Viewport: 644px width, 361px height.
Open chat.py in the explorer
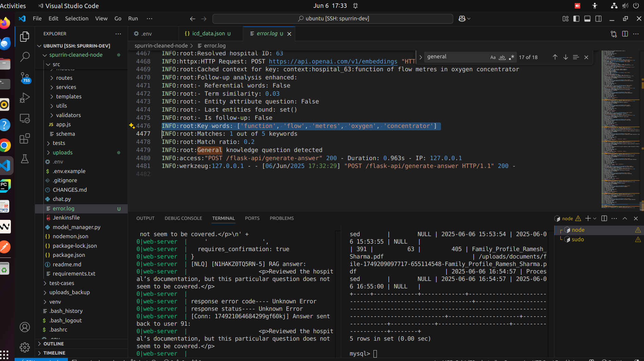61,199
